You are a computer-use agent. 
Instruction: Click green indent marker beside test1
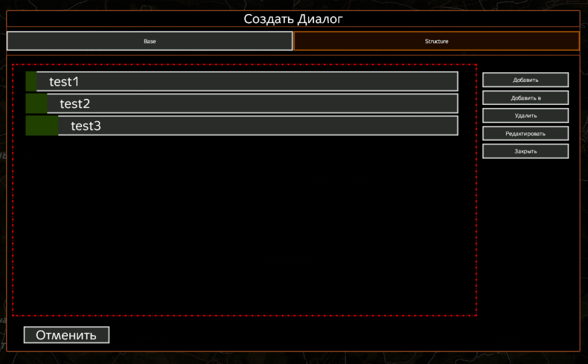[x=31, y=81]
